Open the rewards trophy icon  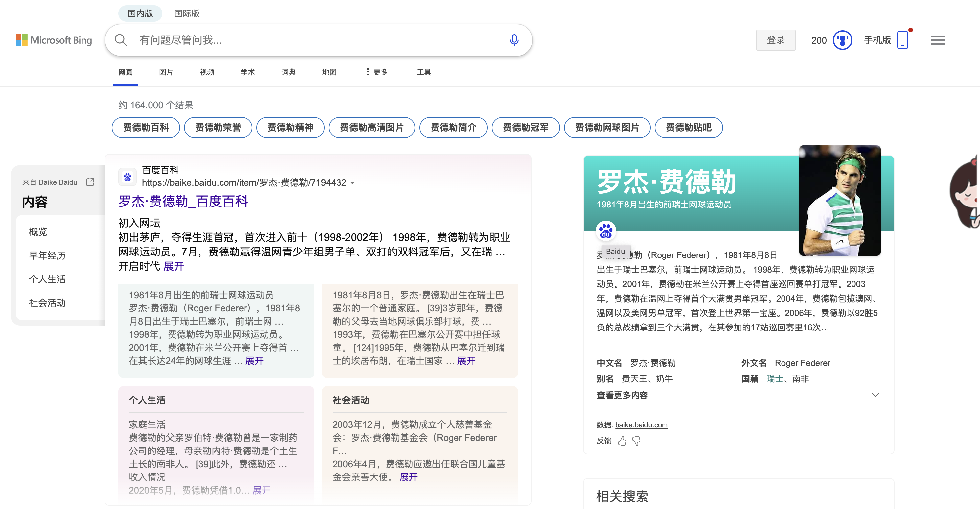[842, 40]
